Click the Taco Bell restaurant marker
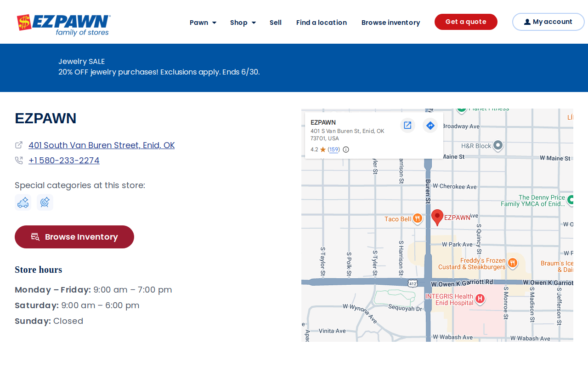 pos(418,218)
